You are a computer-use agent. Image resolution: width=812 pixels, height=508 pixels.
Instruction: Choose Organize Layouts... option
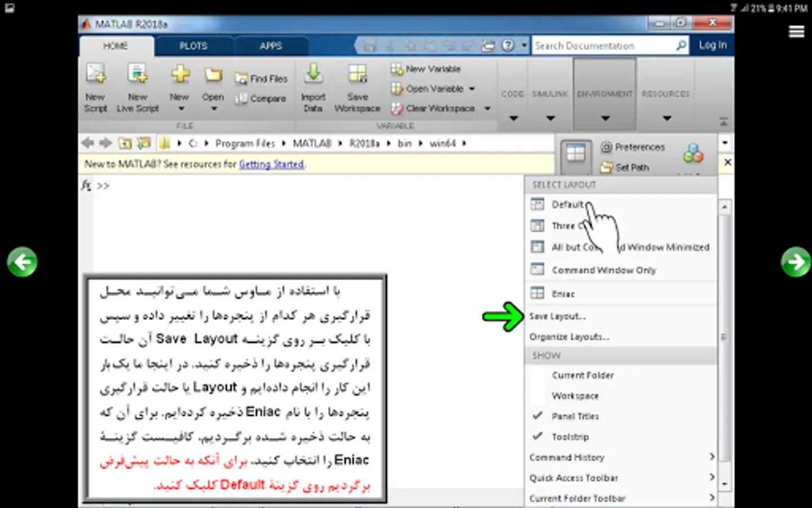(569, 336)
